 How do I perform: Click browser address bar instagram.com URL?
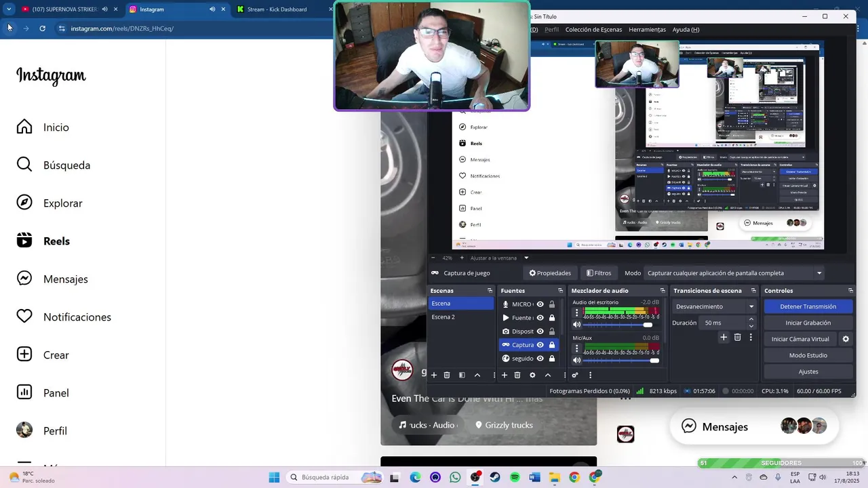pyautogui.click(x=122, y=28)
